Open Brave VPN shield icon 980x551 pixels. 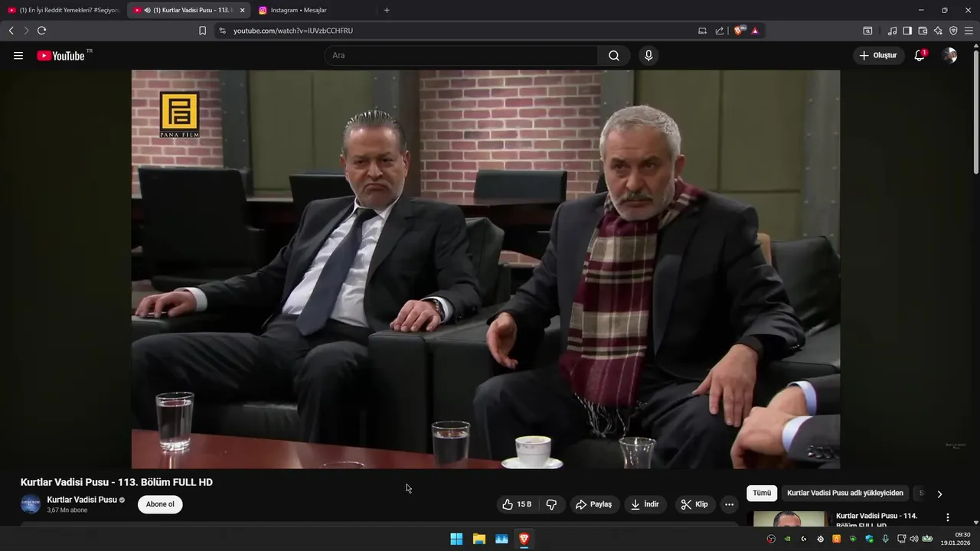953,31
